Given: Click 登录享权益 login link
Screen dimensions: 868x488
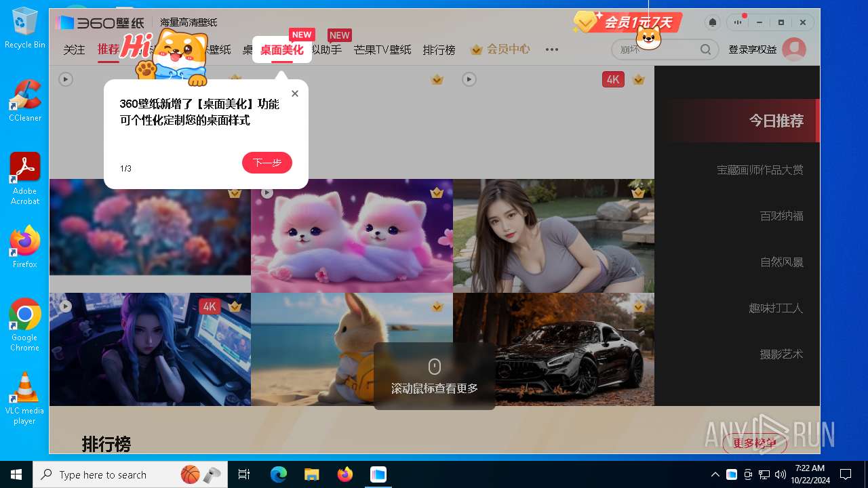Looking at the screenshot, I should pyautogui.click(x=752, y=49).
